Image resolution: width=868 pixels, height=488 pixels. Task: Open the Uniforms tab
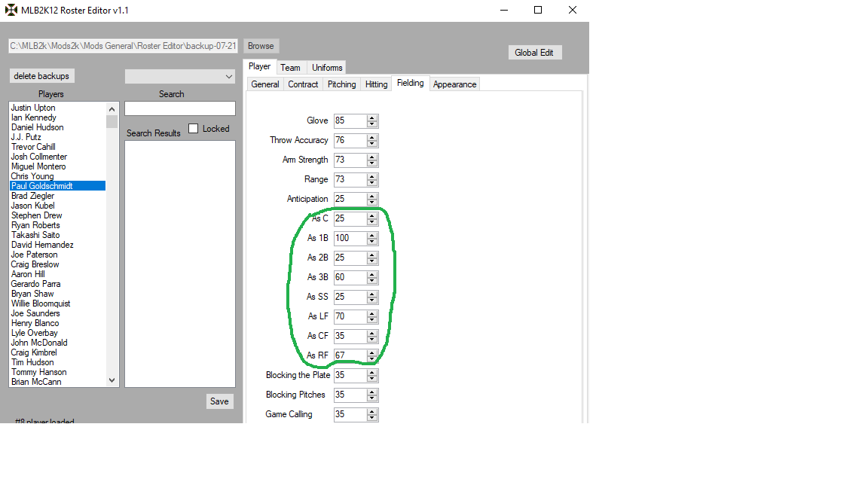click(327, 68)
